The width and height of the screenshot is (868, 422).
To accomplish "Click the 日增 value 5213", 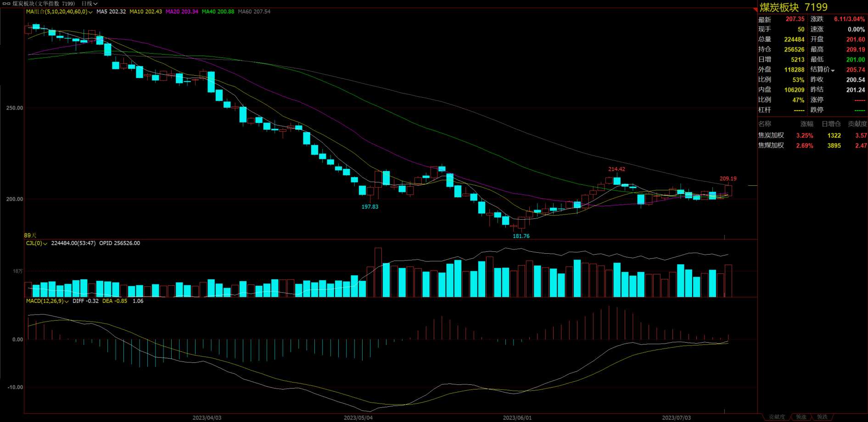I will [798, 60].
